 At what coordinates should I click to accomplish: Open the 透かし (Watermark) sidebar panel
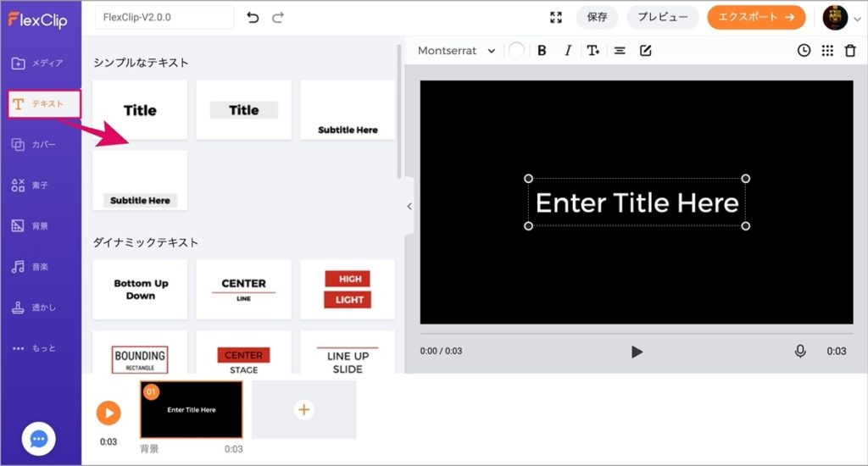(x=34, y=308)
